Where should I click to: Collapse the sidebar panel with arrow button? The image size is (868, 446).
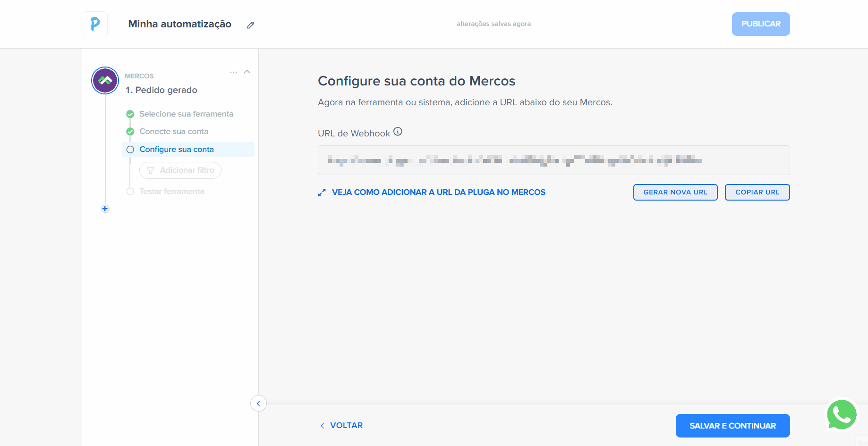click(258, 404)
